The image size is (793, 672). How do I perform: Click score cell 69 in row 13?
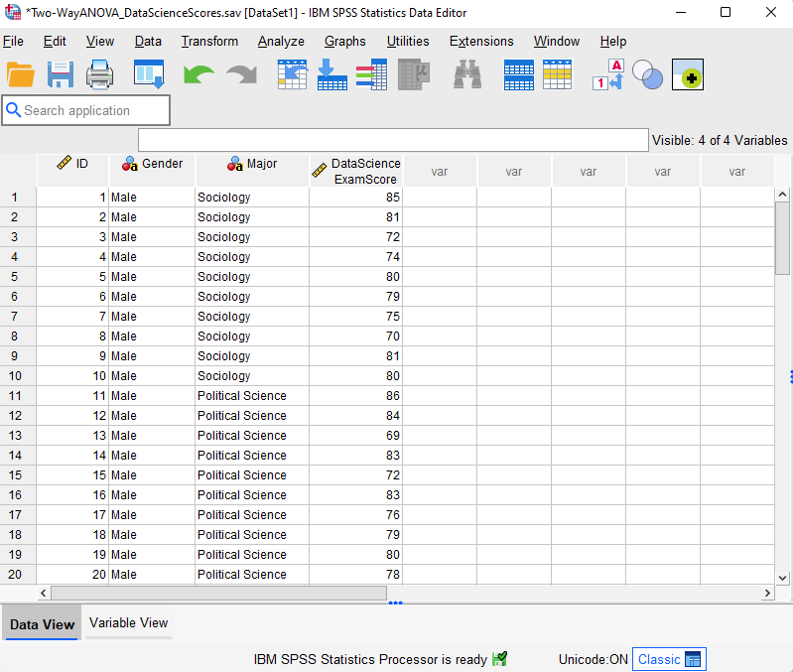(x=356, y=436)
